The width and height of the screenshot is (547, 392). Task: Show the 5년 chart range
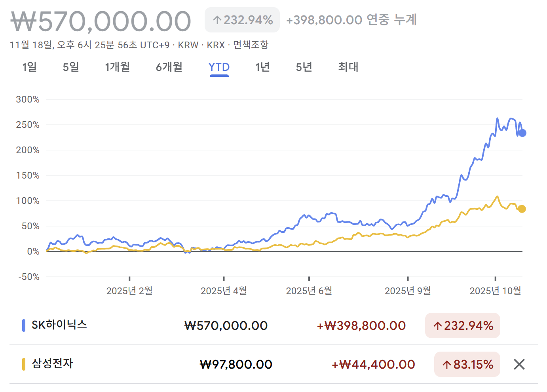click(x=304, y=67)
